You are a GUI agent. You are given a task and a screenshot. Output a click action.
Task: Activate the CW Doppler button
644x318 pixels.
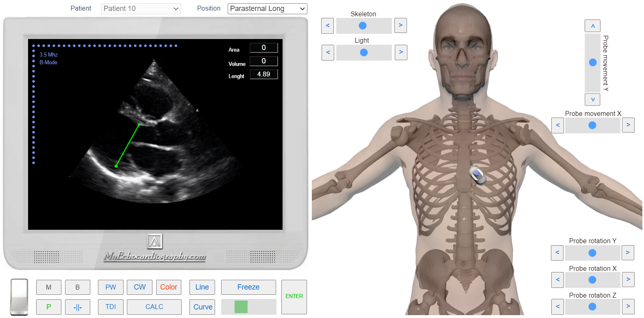point(139,287)
